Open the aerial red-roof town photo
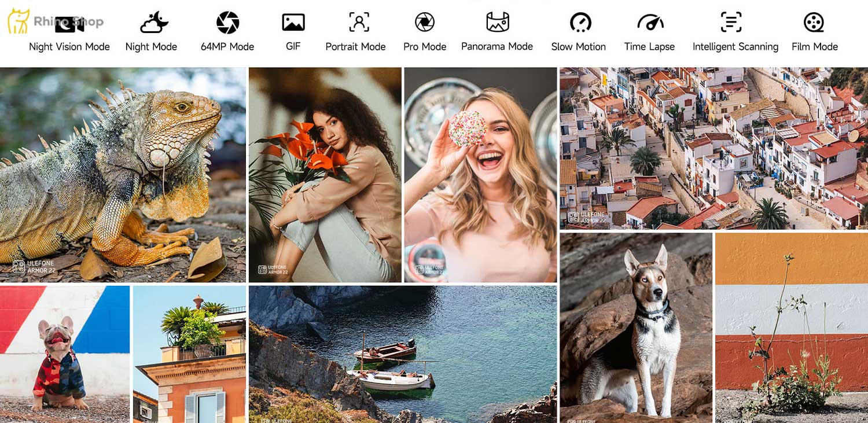 point(713,149)
